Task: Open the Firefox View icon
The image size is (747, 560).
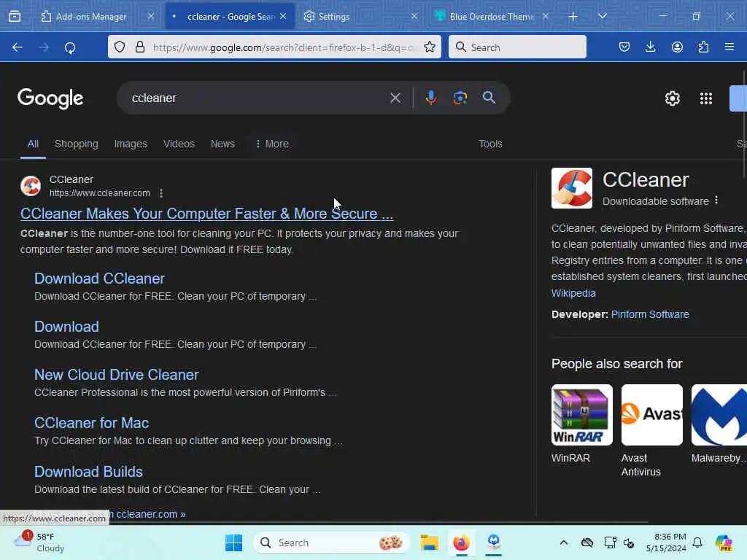Action: (15, 16)
